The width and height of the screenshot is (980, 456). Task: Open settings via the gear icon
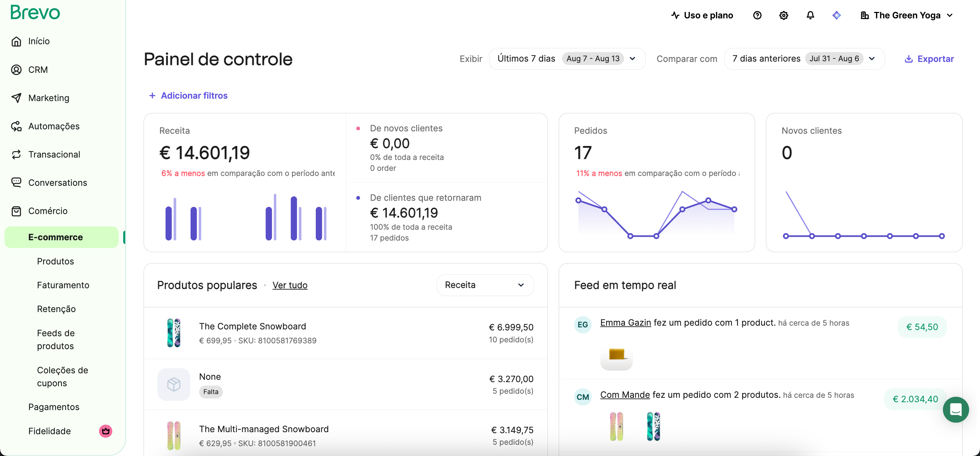(x=783, y=15)
